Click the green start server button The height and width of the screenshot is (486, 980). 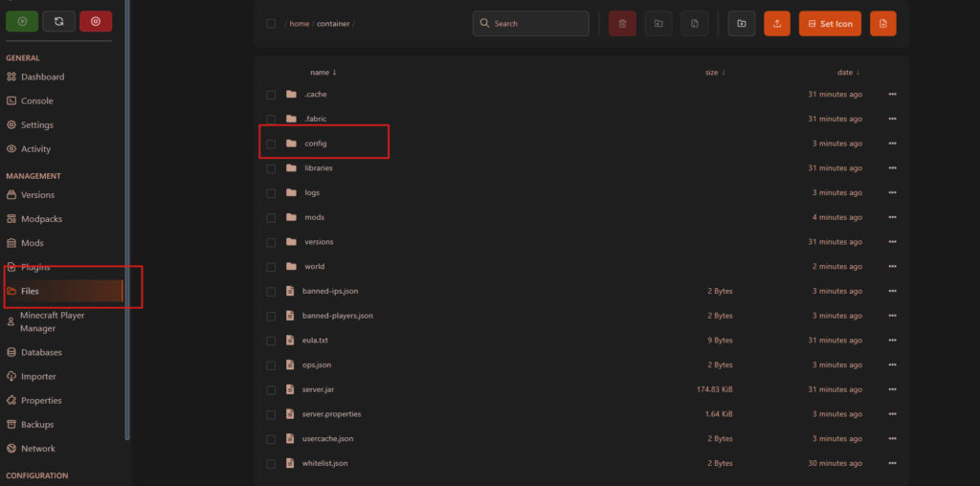(22, 21)
